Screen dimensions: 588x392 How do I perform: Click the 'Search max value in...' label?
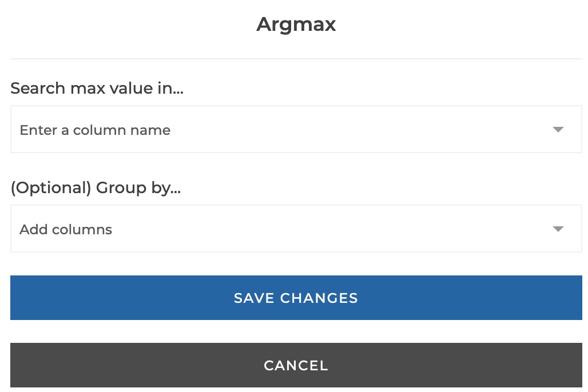click(97, 88)
